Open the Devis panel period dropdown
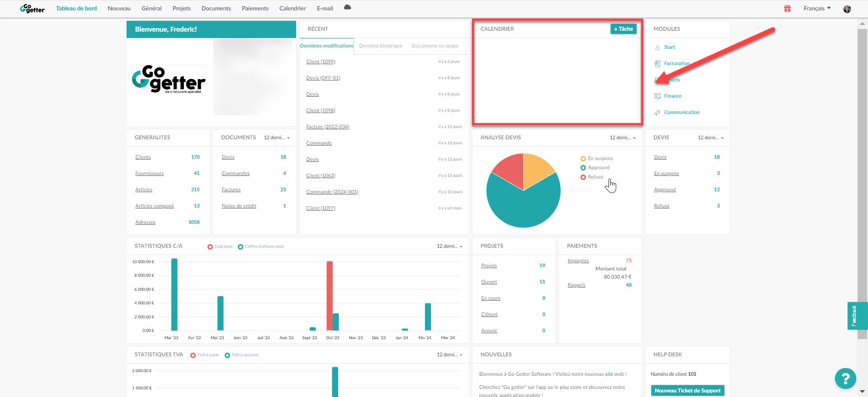The width and height of the screenshot is (868, 397). tap(711, 138)
